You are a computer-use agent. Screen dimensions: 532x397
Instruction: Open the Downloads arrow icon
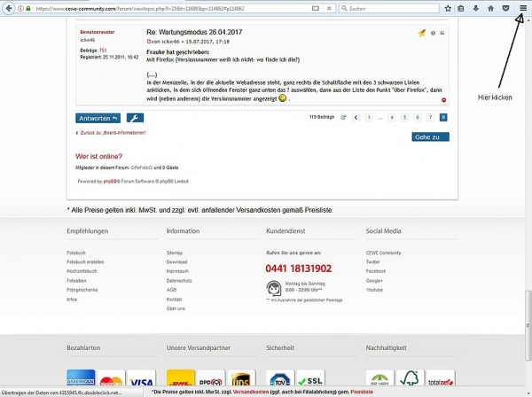coord(475,9)
